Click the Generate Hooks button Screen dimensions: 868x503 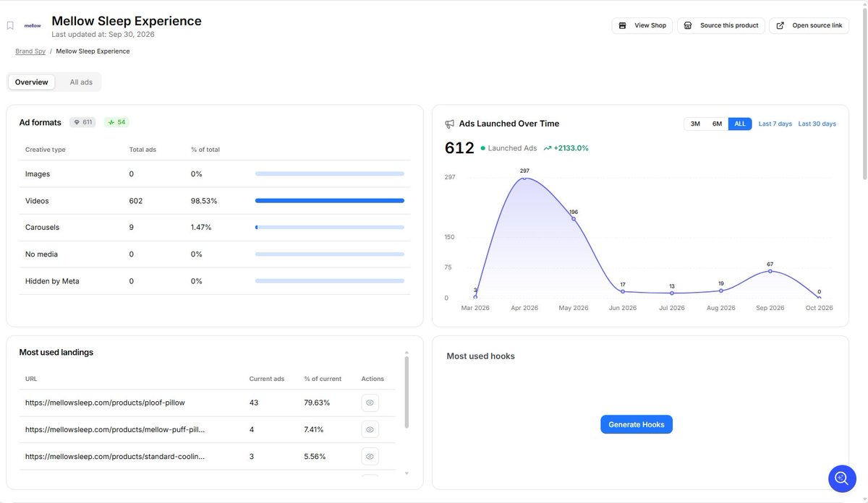coord(637,424)
